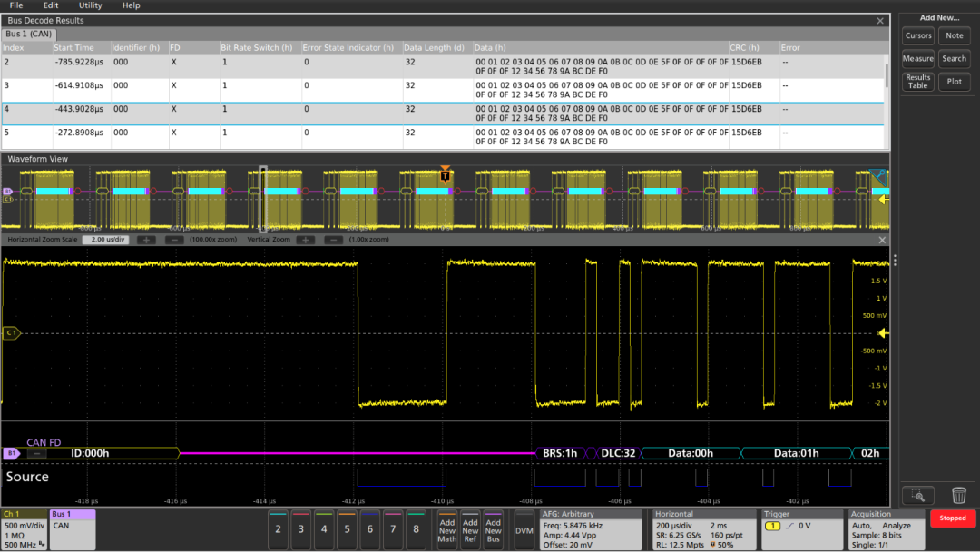The height and width of the screenshot is (553, 980).
Task: Add New Bus
Action: click(493, 530)
